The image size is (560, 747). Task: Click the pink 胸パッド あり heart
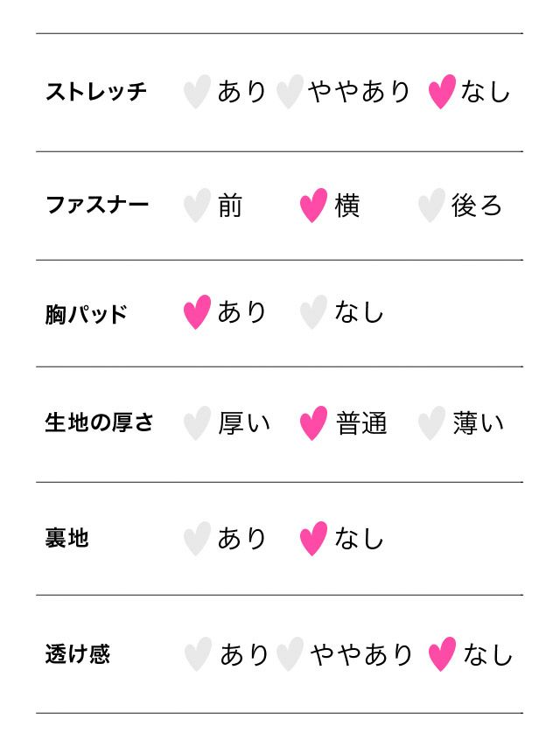pos(197,312)
